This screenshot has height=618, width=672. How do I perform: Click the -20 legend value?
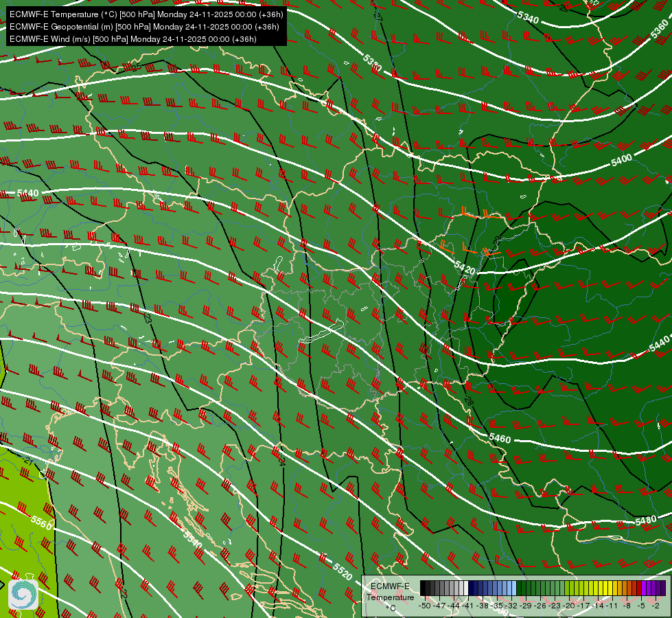point(569,606)
